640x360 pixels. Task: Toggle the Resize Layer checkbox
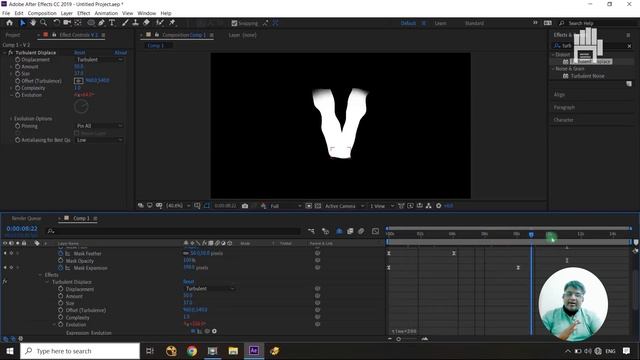point(77,133)
